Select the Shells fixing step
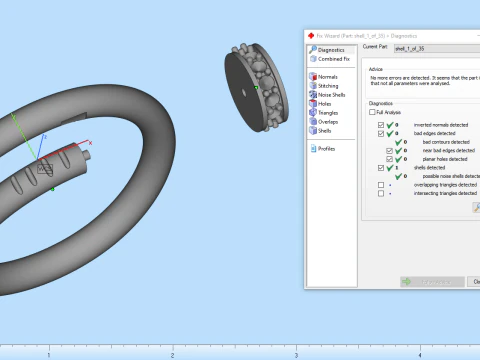Image resolution: width=480 pixels, height=360 pixels. (x=320, y=131)
